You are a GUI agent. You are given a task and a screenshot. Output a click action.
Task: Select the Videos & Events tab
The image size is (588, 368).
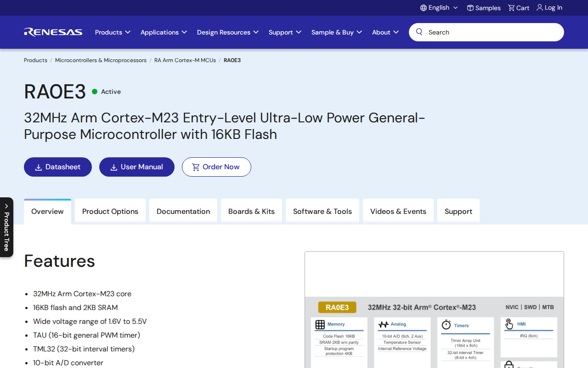398,211
